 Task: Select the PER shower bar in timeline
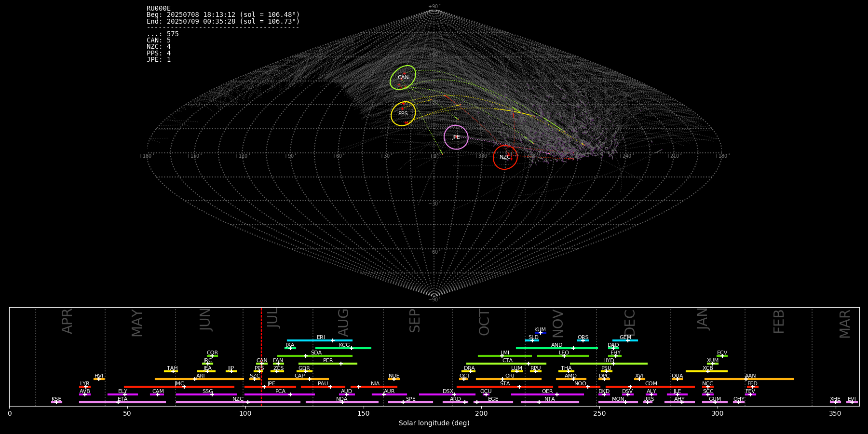pos(328,364)
